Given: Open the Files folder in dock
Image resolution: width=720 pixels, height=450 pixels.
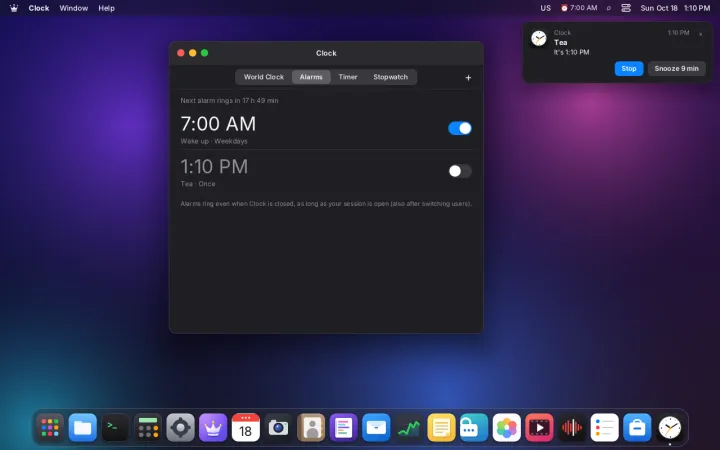Looking at the screenshot, I should coord(83,428).
